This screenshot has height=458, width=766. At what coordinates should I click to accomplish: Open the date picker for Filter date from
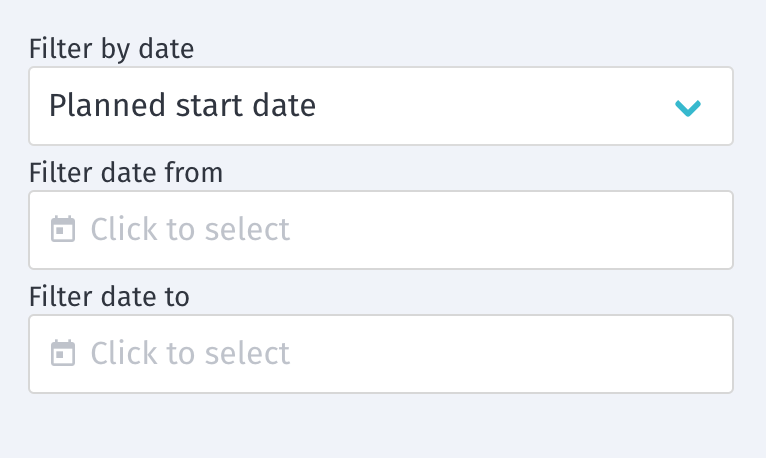pyautogui.click(x=63, y=230)
